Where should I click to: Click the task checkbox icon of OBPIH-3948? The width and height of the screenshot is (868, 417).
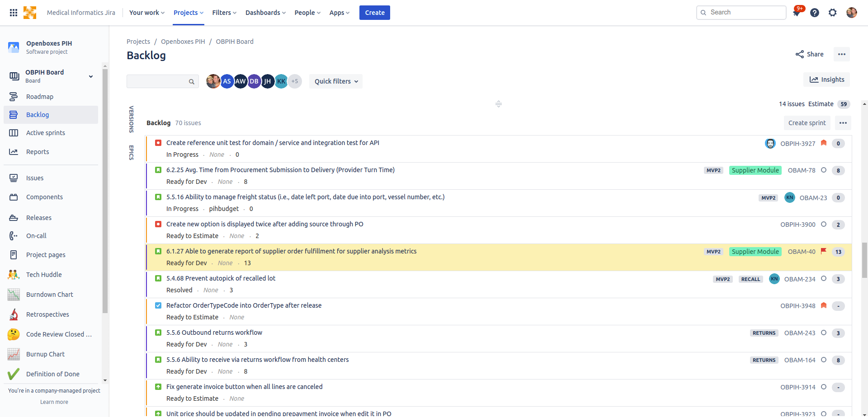pyautogui.click(x=158, y=305)
